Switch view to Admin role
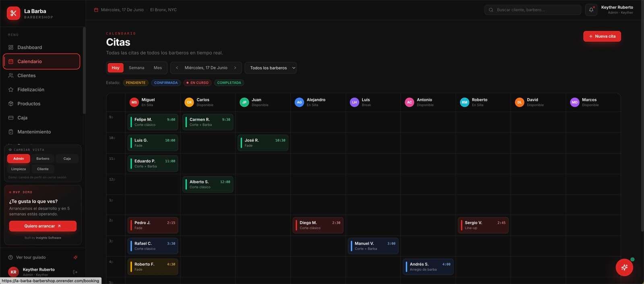Viewport: 644px width, 284px height. [19, 158]
